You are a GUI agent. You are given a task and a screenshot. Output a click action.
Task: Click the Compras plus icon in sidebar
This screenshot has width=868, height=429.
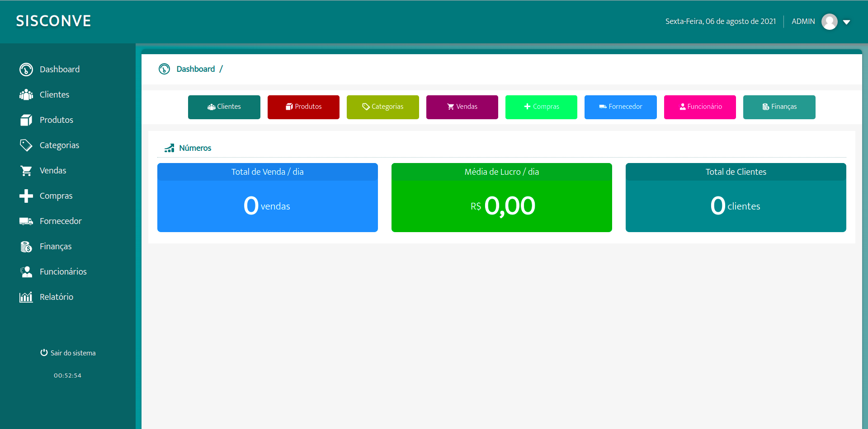pos(26,196)
